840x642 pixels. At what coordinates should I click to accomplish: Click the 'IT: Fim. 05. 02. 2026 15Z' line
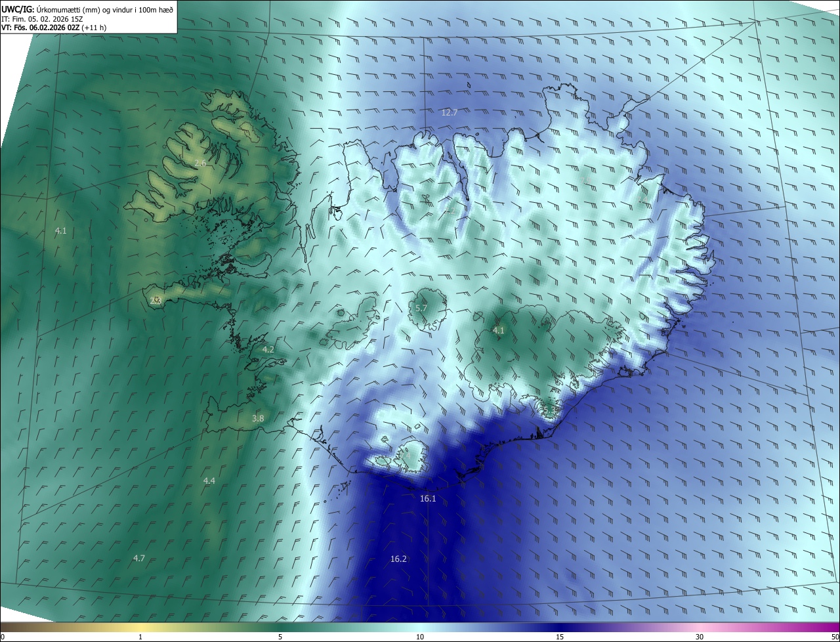tap(41, 19)
